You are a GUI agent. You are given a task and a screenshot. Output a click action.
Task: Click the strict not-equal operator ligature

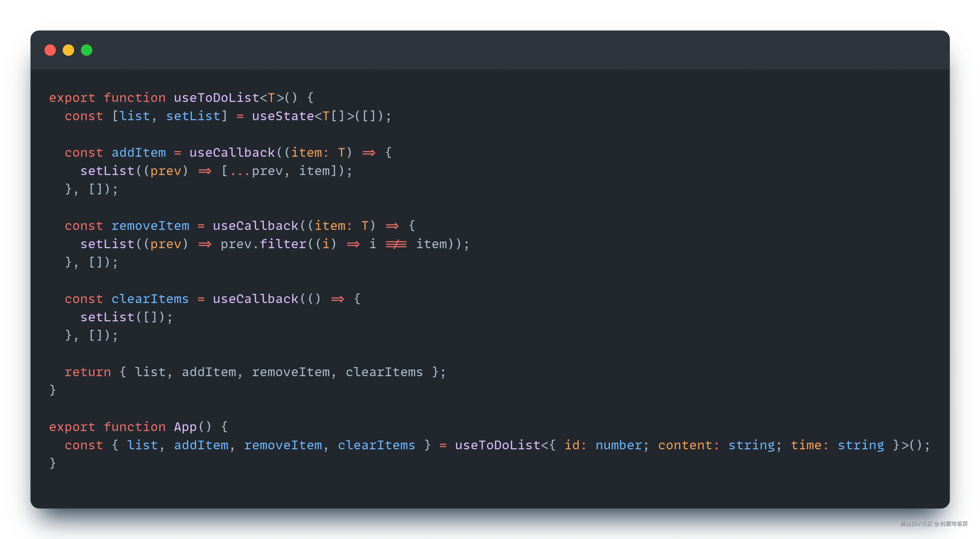pos(396,244)
